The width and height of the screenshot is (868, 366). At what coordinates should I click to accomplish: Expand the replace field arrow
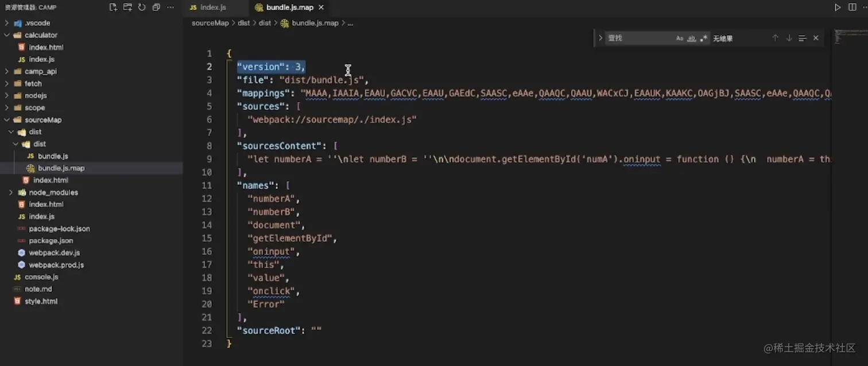tap(600, 38)
